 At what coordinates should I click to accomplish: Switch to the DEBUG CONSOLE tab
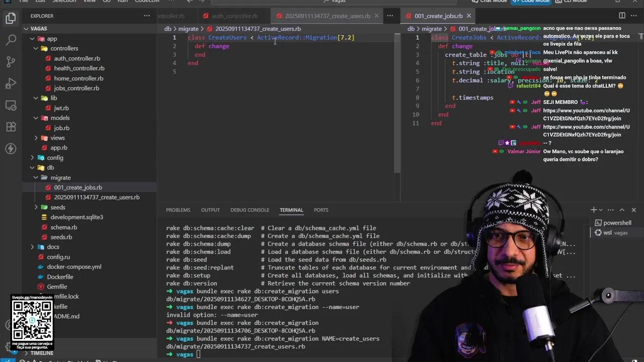(250, 210)
